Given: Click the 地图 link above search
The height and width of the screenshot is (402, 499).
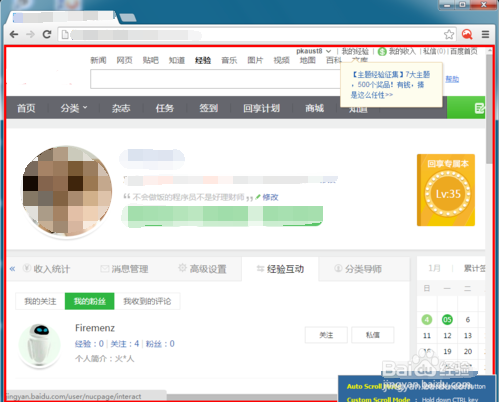Looking at the screenshot, I should [x=308, y=60].
